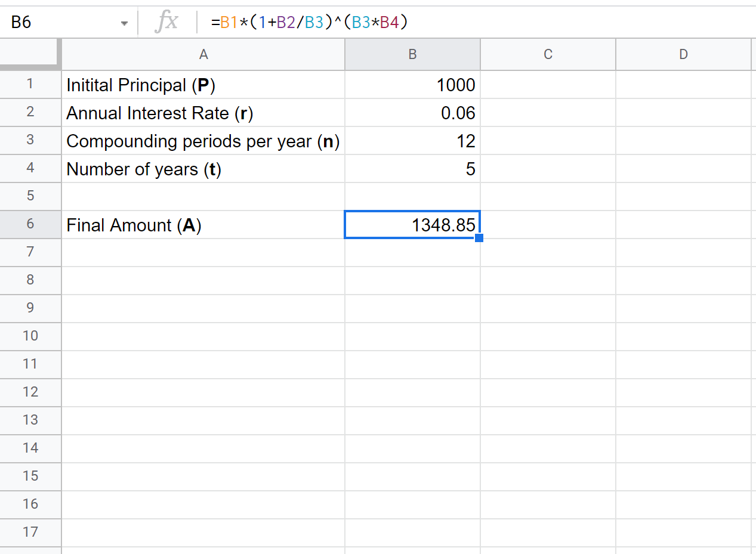Screen dimensions: 756x554
Task: Select empty cell B5
Action: (x=412, y=196)
